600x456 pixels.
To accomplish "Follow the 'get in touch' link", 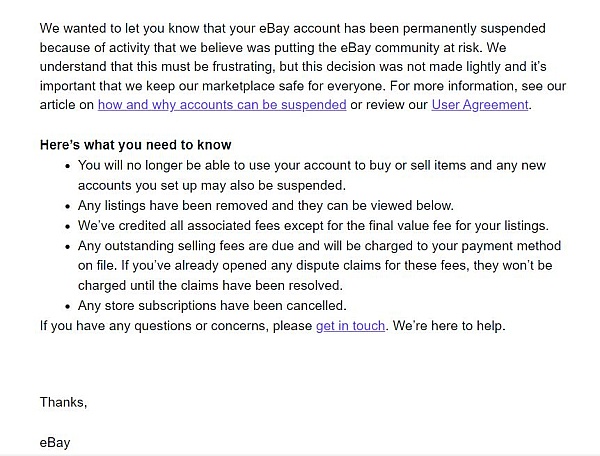I will pyautogui.click(x=350, y=326).
